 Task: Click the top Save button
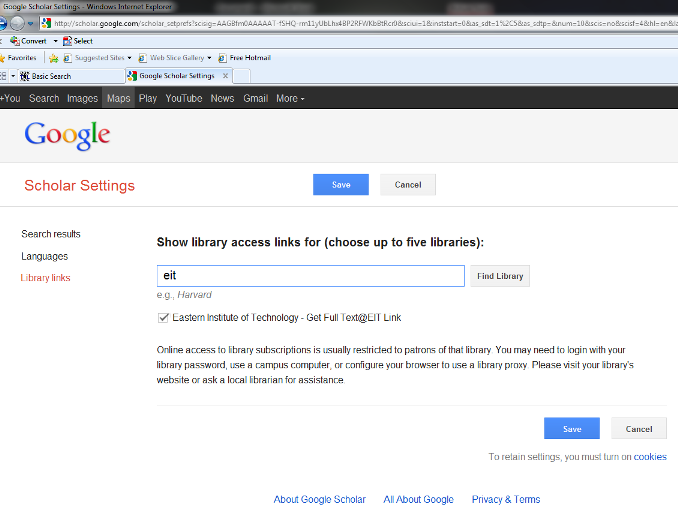click(x=341, y=185)
